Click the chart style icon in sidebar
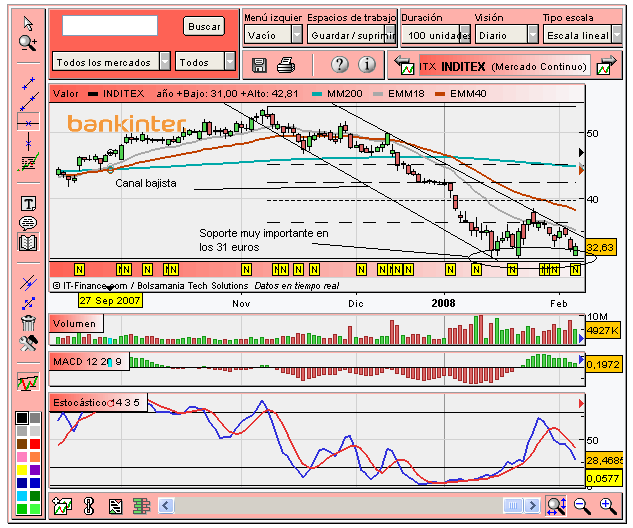633x528 pixels. pyautogui.click(x=28, y=381)
